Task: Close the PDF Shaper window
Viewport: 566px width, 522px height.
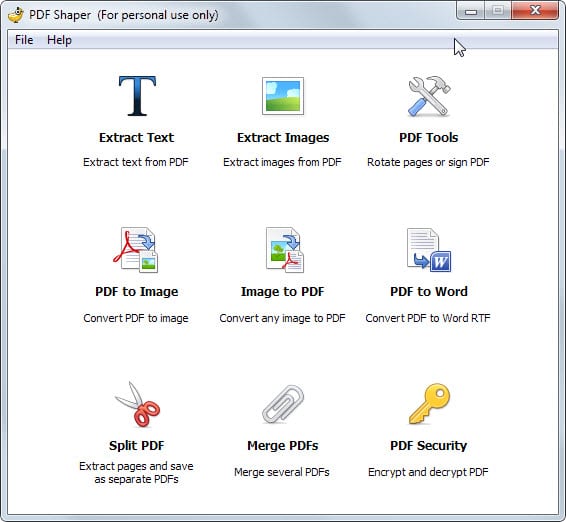Action: (x=535, y=10)
